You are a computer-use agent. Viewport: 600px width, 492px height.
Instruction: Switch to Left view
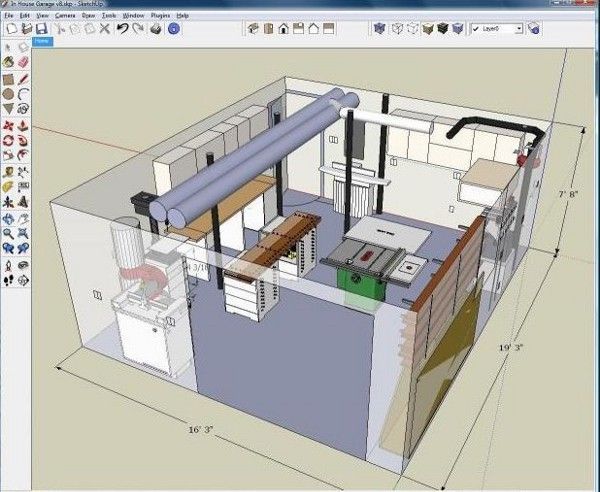pyautogui.click(x=329, y=29)
